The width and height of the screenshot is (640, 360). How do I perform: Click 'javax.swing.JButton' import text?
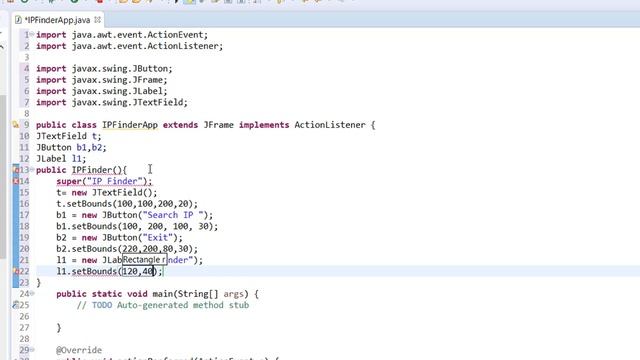click(120, 69)
